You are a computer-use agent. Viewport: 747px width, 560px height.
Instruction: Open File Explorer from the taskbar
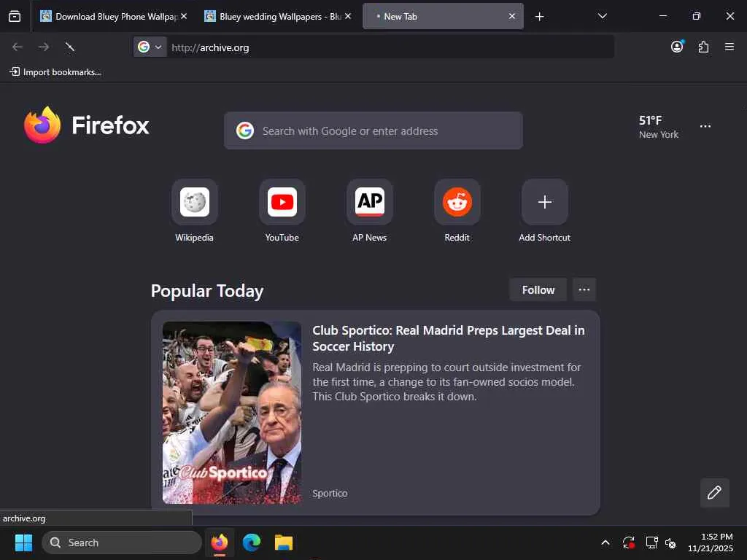tap(284, 542)
